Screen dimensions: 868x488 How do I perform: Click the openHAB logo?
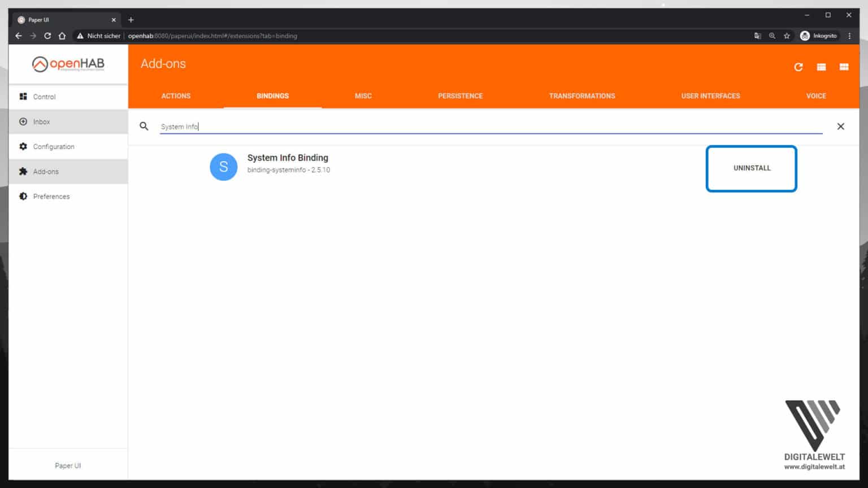point(68,64)
